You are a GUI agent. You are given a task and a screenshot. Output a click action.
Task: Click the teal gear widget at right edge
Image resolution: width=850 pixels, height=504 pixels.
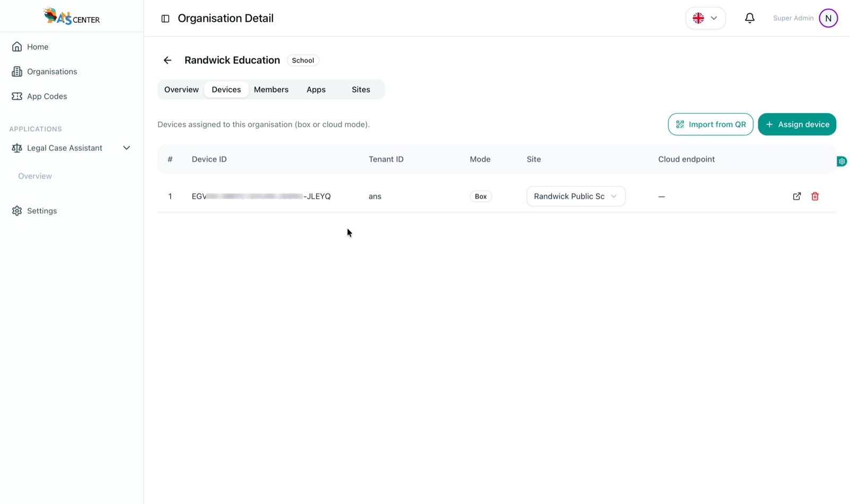click(842, 161)
